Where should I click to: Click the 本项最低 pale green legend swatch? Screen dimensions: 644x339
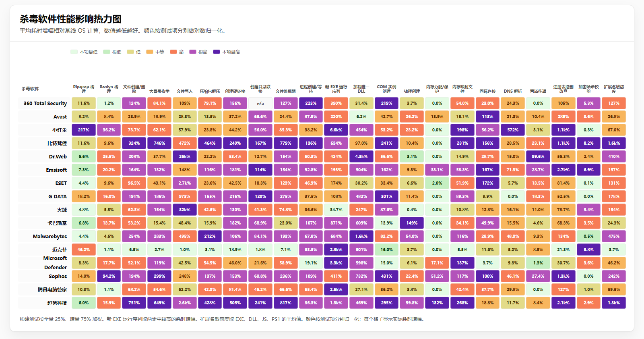pyautogui.click(x=74, y=52)
